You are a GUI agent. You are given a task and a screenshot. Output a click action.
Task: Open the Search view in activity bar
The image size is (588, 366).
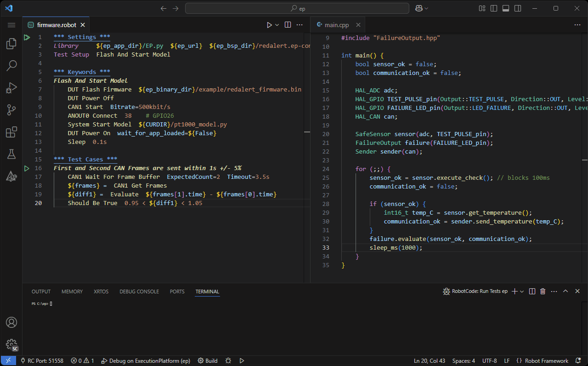(x=11, y=66)
